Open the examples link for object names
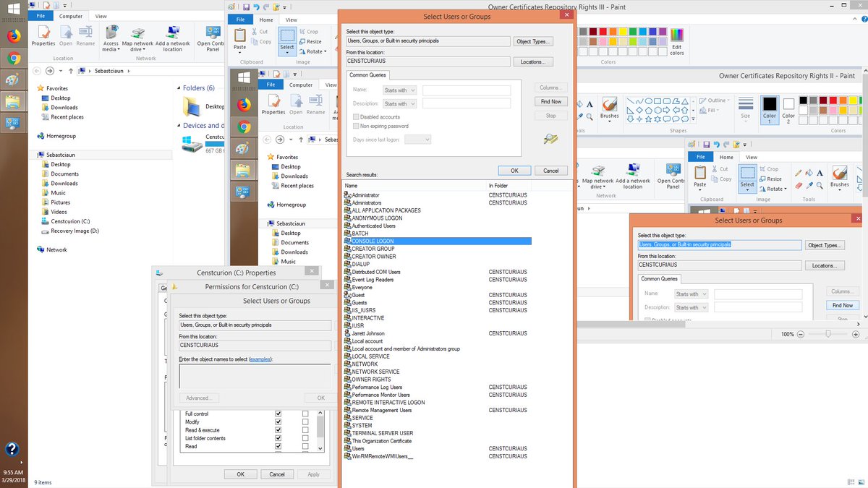The image size is (868, 488). (x=260, y=359)
